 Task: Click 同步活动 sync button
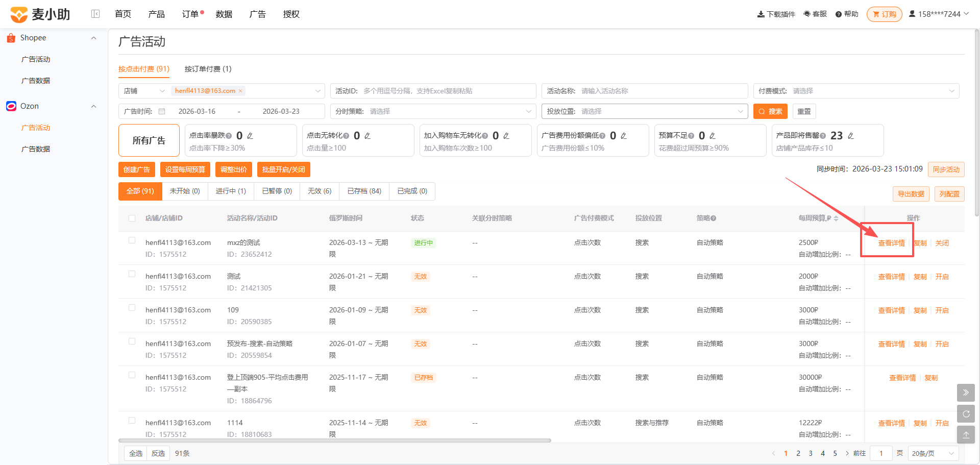pos(946,169)
